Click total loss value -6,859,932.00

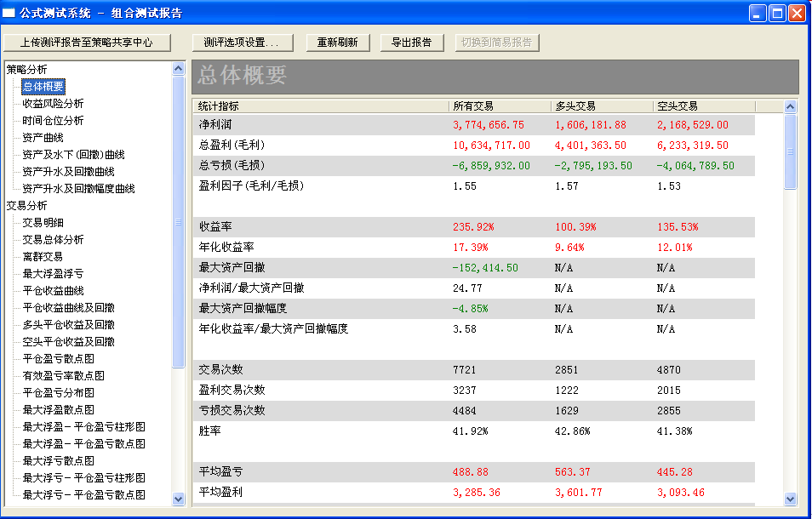pyautogui.click(x=491, y=166)
